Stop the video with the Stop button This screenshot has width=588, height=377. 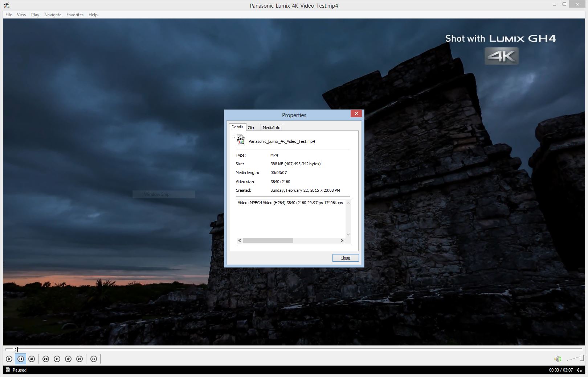click(x=32, y=359)
